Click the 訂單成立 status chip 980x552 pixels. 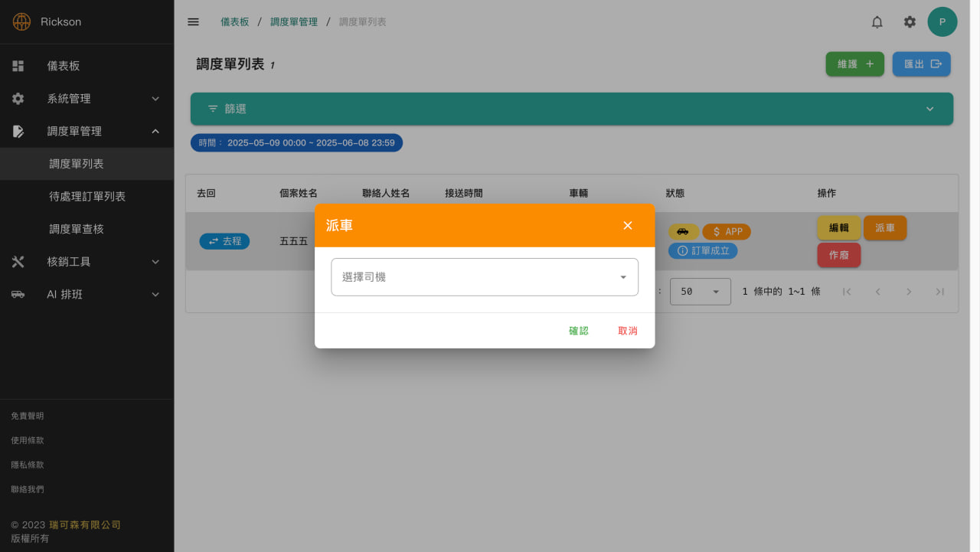pos(703,250)
